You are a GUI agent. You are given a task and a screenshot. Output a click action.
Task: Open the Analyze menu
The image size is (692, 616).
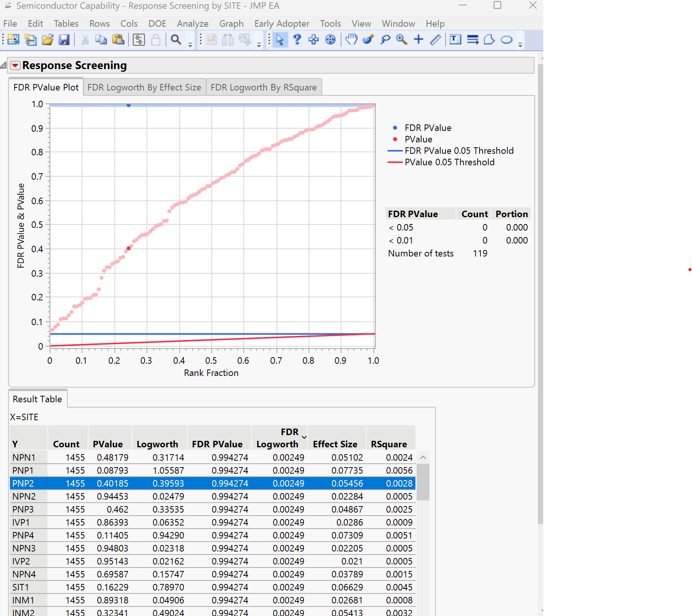[193, 24]
